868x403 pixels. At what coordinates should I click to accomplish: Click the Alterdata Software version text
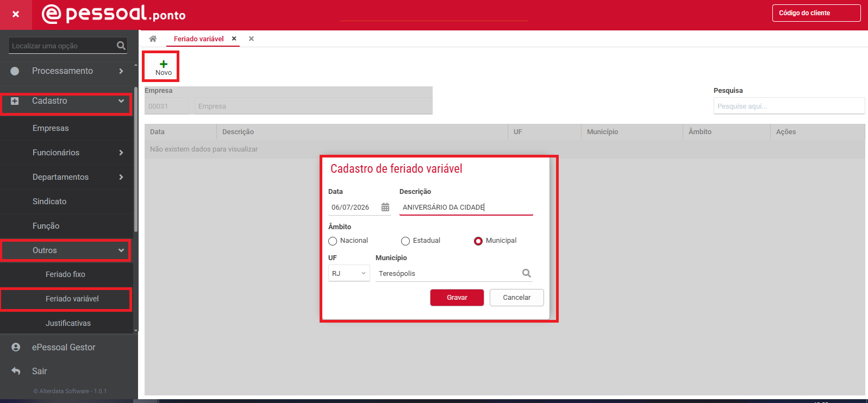(x=70, y=391)
